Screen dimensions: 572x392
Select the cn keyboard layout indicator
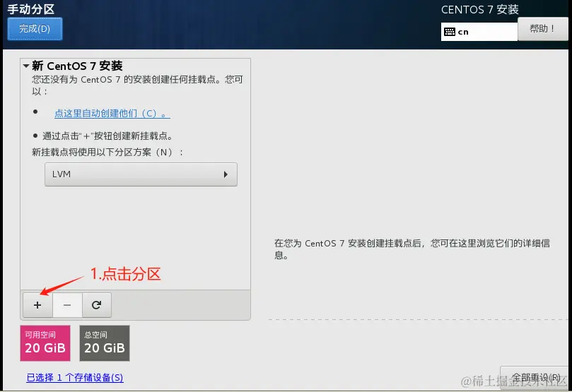pyautogui.click(x=479, y=32)
